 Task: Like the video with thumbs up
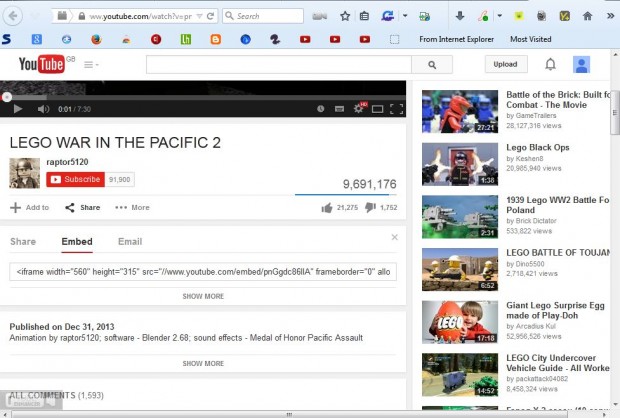tap(327, 207)
